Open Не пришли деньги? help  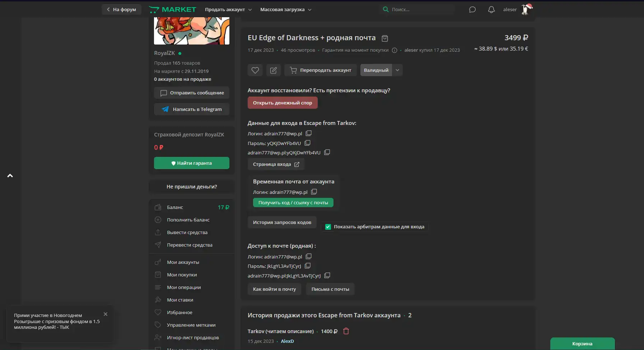tap(192, 187)
